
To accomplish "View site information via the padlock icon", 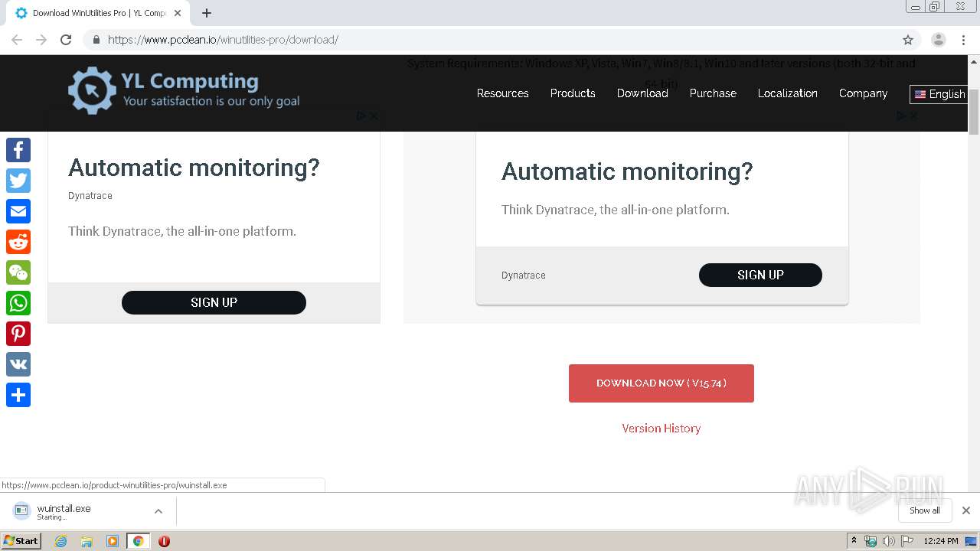I will coord(96,40).
